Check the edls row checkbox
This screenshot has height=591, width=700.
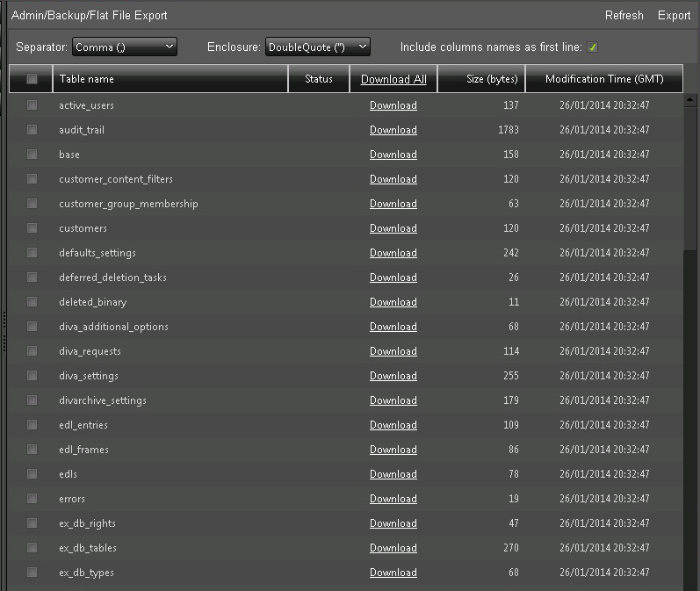coord(32,473)
